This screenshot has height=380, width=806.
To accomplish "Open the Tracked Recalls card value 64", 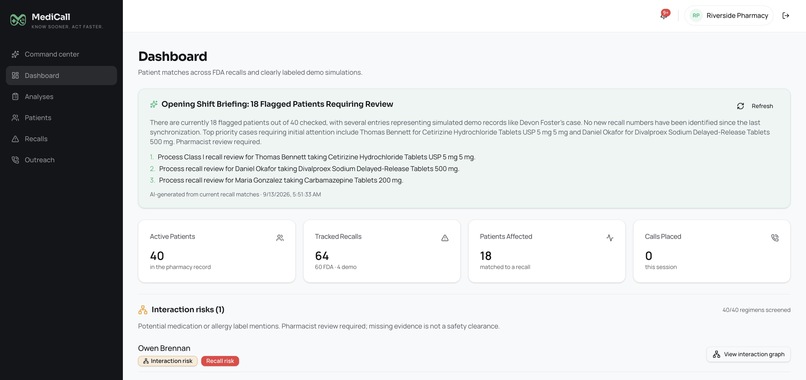I will pos(322,256).
